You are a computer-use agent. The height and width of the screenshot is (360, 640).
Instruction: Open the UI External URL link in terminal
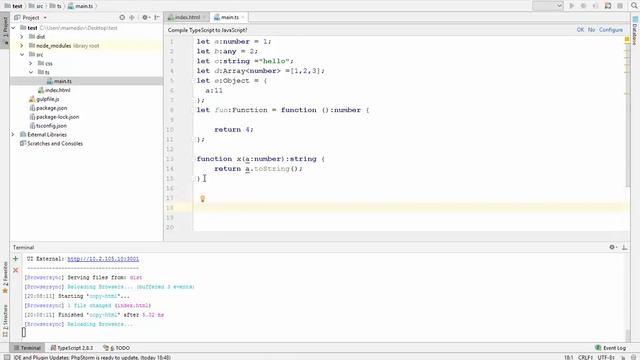coord(103,259)
